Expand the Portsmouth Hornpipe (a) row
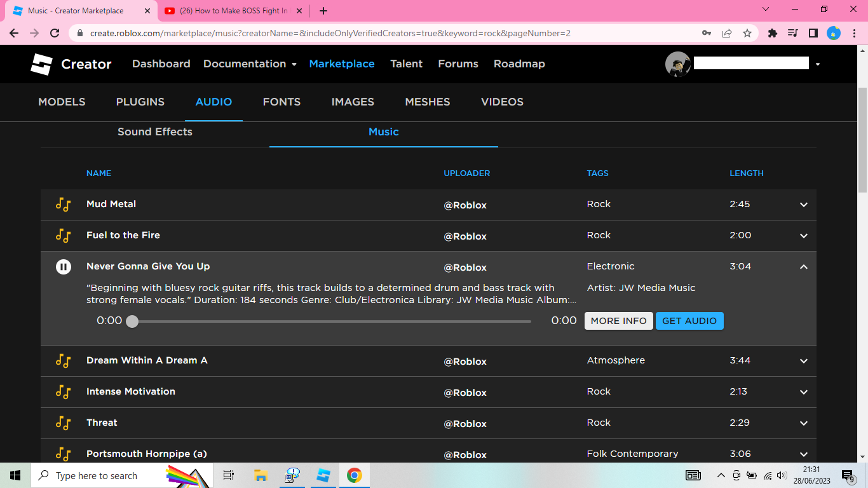Image resolution: width=868 pixels, height=488 pixels. pyautogui.click(x=803, y=454)
